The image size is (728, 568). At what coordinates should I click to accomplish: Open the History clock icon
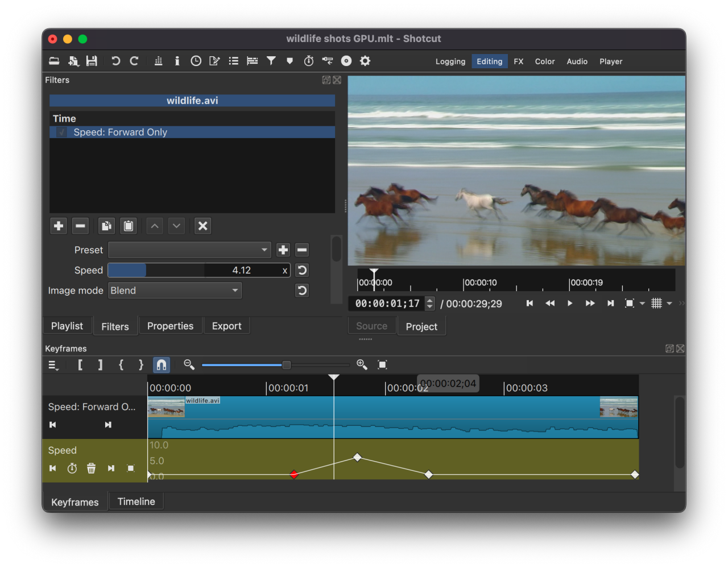(196, 61)
